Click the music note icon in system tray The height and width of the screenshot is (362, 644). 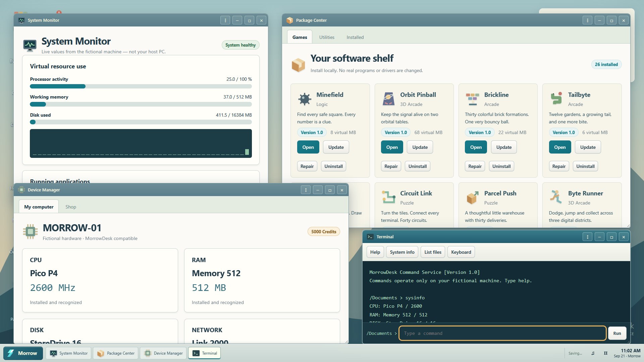click(593, 353)
